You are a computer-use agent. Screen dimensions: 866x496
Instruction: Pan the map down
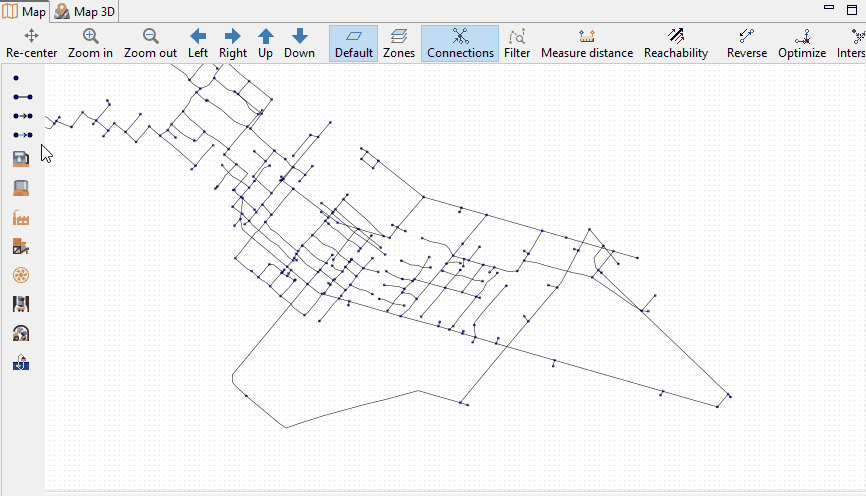click(299, 44)
